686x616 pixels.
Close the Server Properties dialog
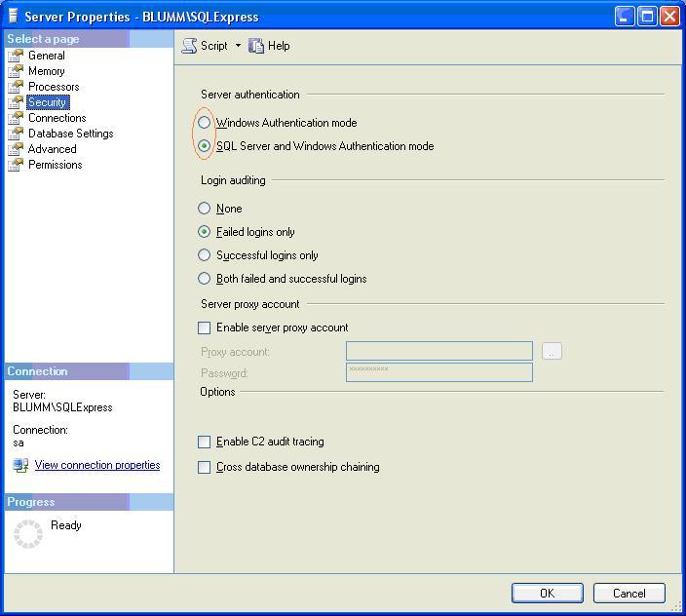(669, 17)
